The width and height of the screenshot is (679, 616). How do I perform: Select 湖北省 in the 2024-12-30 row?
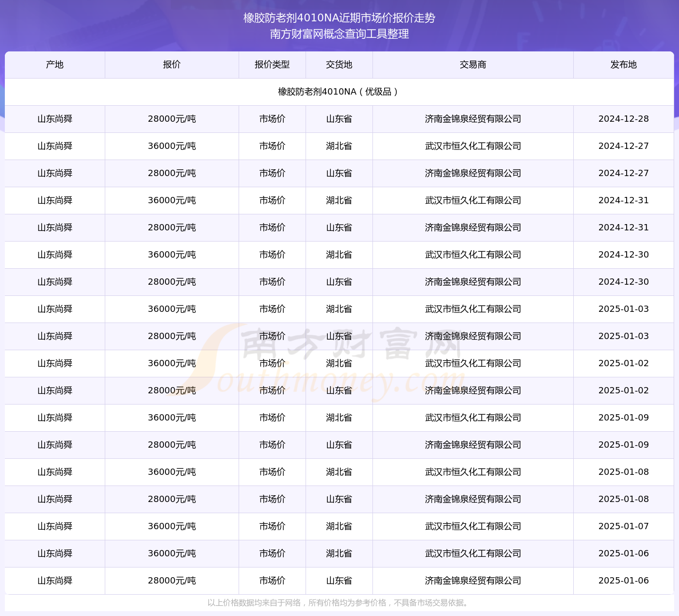click(339, 255)
